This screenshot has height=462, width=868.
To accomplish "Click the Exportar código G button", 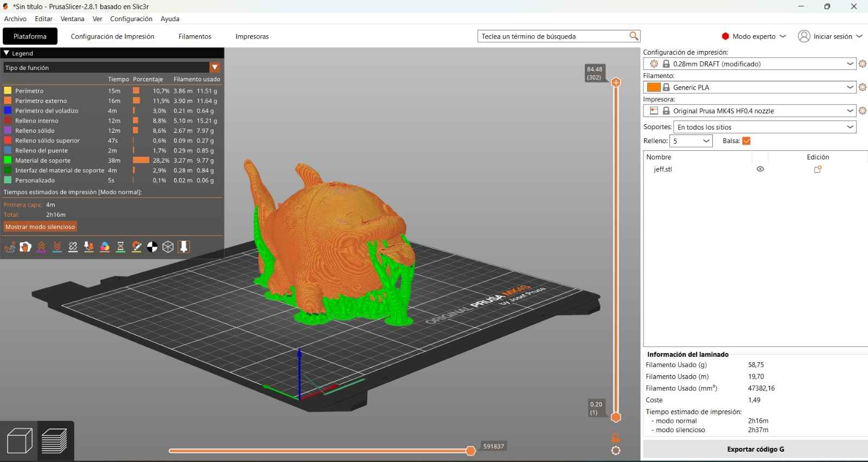I will pos(755,449).
